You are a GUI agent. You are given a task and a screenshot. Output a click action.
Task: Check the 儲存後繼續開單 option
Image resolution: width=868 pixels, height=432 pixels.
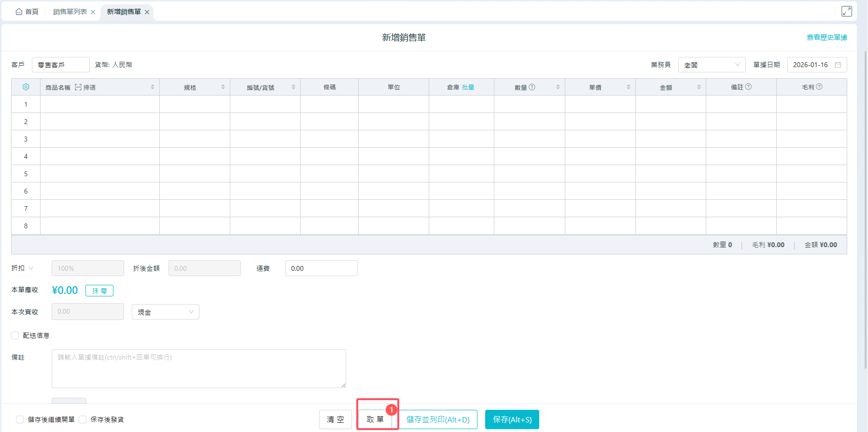pyautogui.click(x=20, y=419)
